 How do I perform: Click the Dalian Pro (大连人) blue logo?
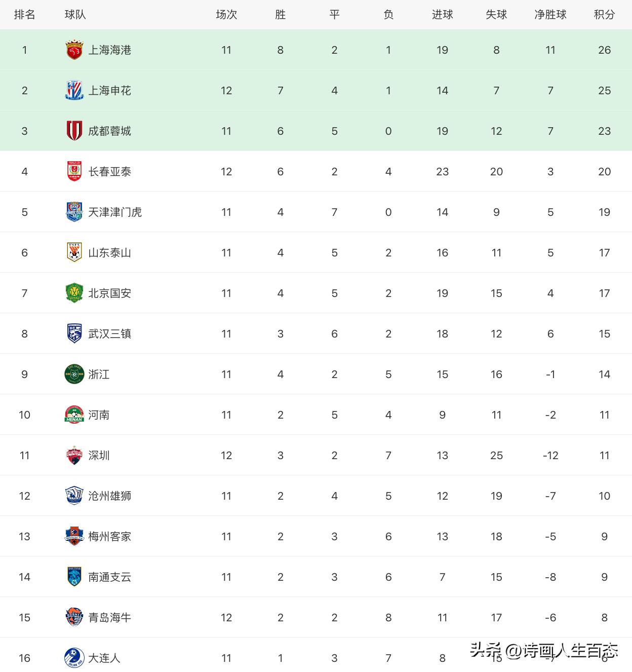click(x=74, y=658)
